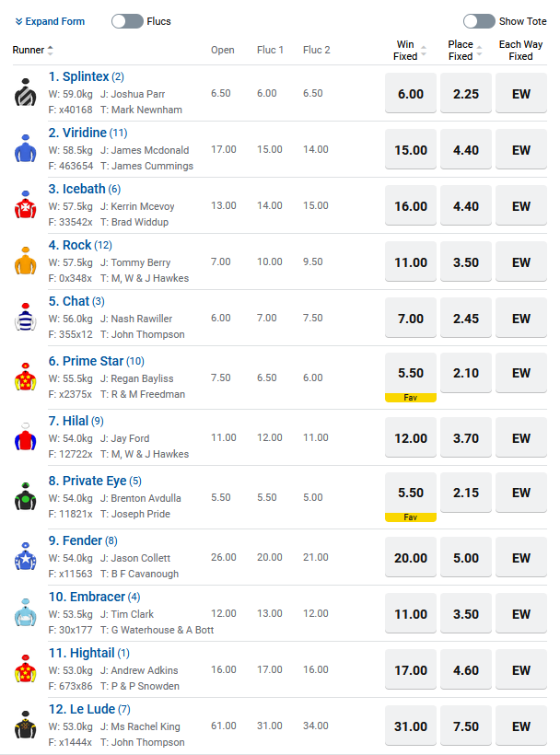Enable the Show Tote switch
The image size is (560, 755).
click(479, 21)
